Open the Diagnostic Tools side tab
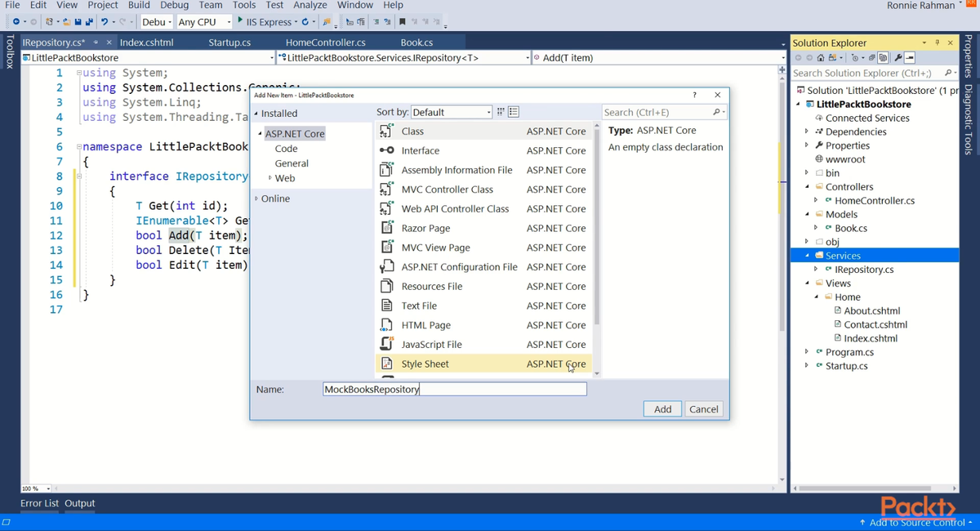Image resolution: width=980 pixels, height=531 pixels. click(x=969, y=119)
